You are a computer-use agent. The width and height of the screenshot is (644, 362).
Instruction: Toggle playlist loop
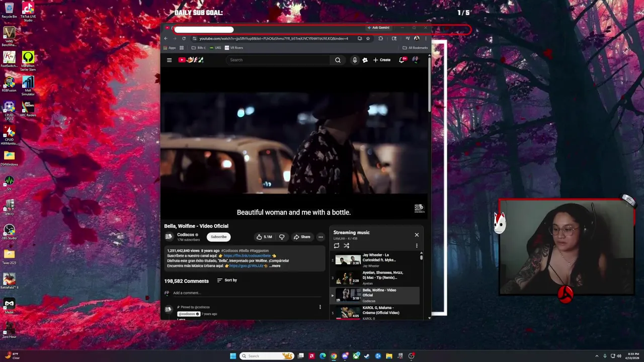[x=337, y=246]
